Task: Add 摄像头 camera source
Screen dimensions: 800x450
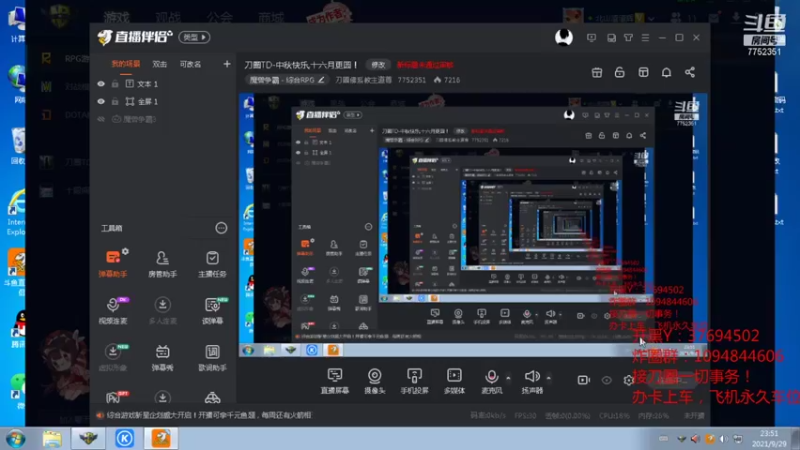Action: tap(374, 381)
